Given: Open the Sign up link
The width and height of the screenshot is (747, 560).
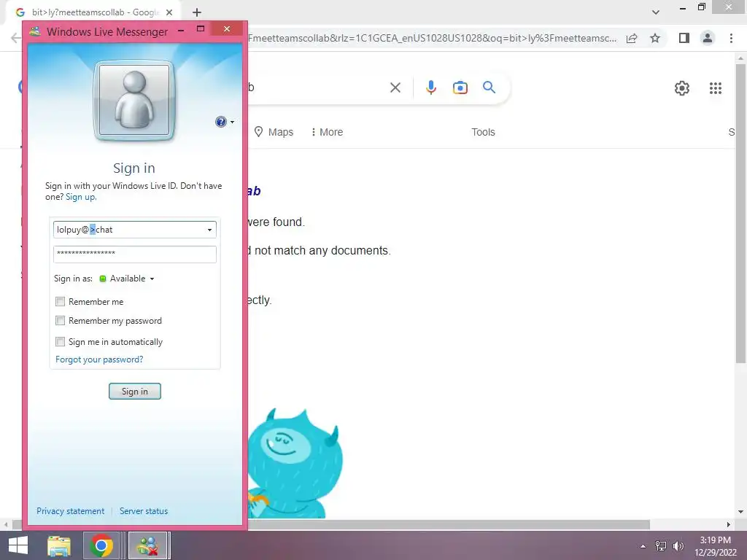Looking at the screenshot, I should (80, 197).
